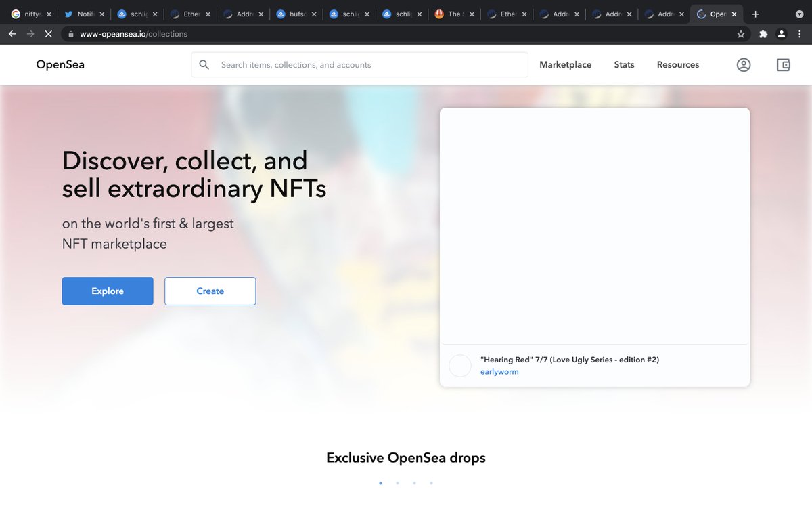Open the wallet icon in OpenSea header
This screenshot has height=508, width=812.
(x=783, y=65)
